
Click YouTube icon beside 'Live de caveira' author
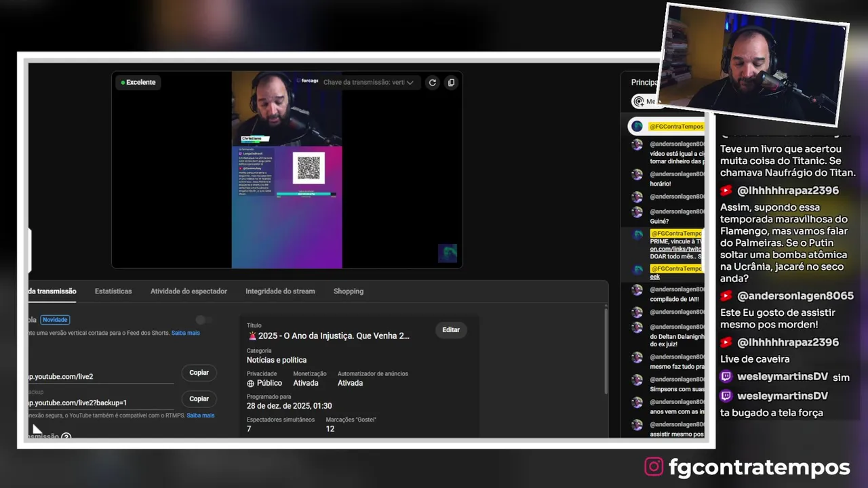tap(726, 343)
